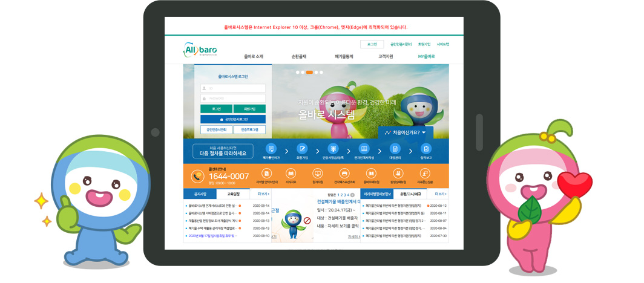Switch to the 훈령/고시/예규 tab

[x=410, y=194]
